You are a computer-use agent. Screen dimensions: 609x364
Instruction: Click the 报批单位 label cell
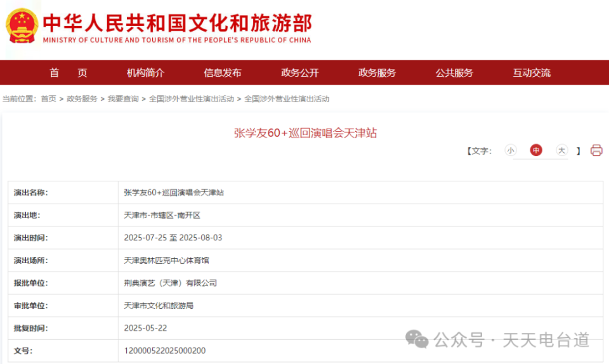click(x=63, y=283)
